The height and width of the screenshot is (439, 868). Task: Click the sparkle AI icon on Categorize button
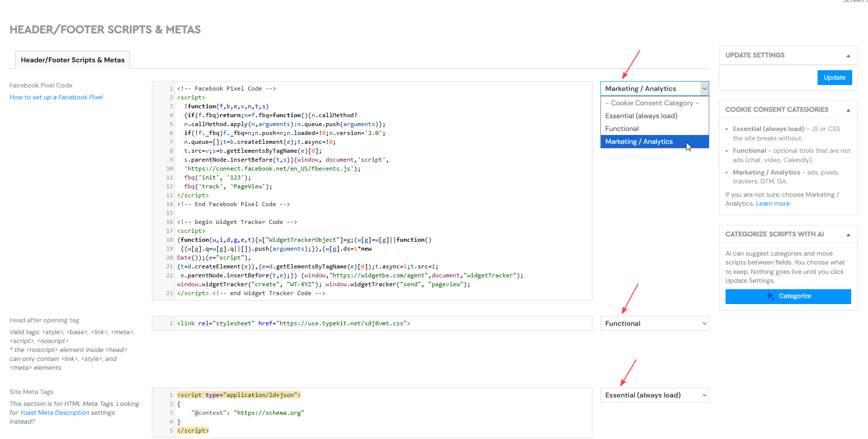point(771,296)
